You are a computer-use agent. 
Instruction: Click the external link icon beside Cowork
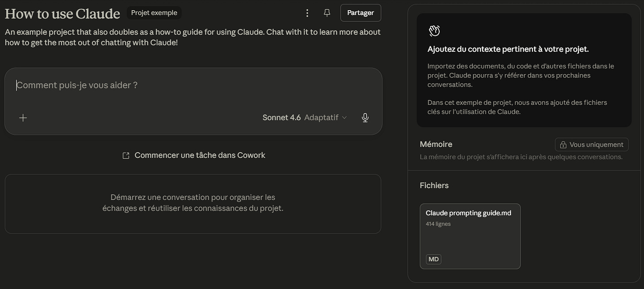[x=126, y=156]
